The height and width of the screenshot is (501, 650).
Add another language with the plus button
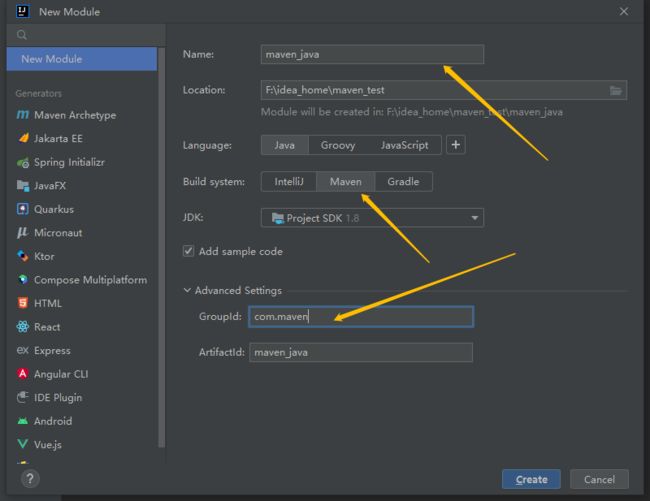coord(456,145)
